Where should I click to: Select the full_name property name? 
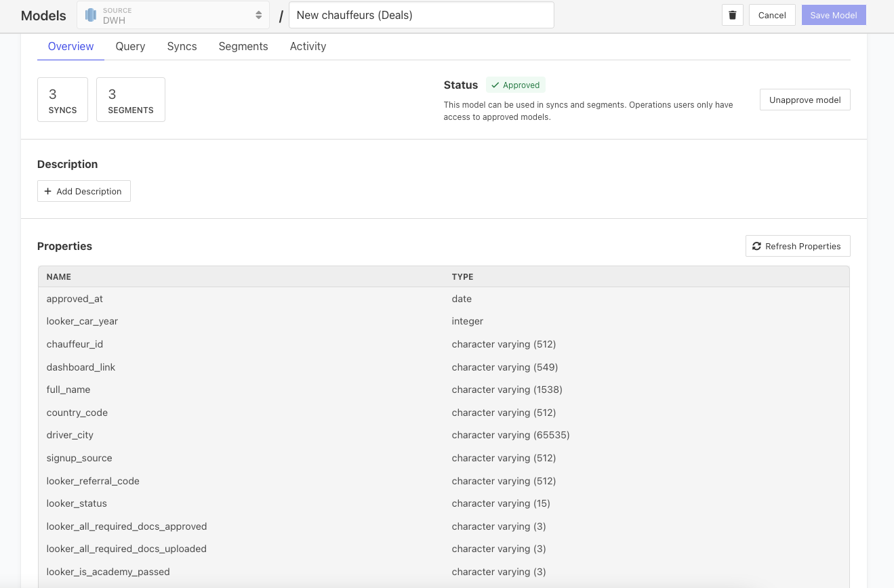click(x=68, y=390)
